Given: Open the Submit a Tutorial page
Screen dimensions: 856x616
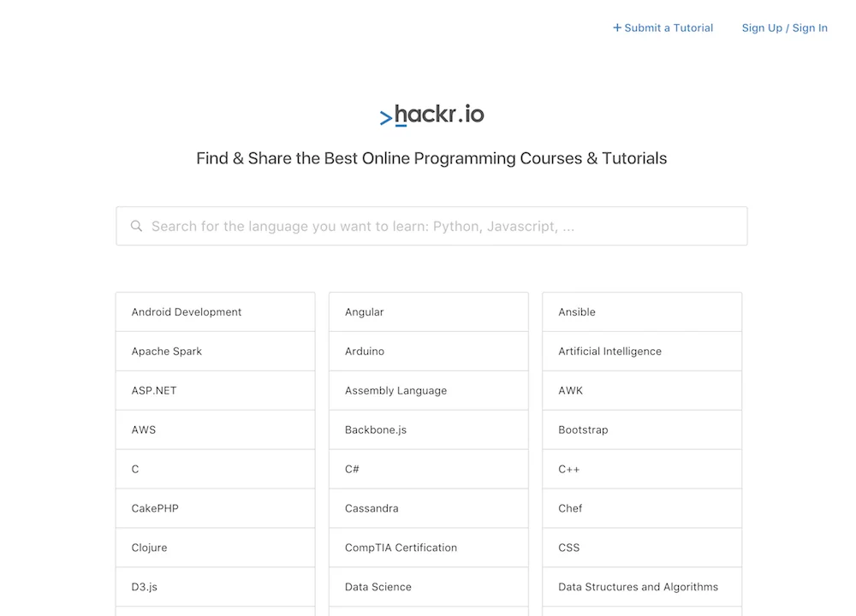Looking at the screenshot, I should pos(668,27).
